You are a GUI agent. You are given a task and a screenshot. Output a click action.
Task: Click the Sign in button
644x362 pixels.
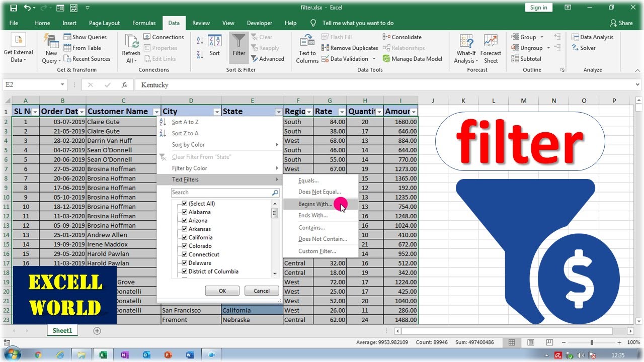coord(538,8)
